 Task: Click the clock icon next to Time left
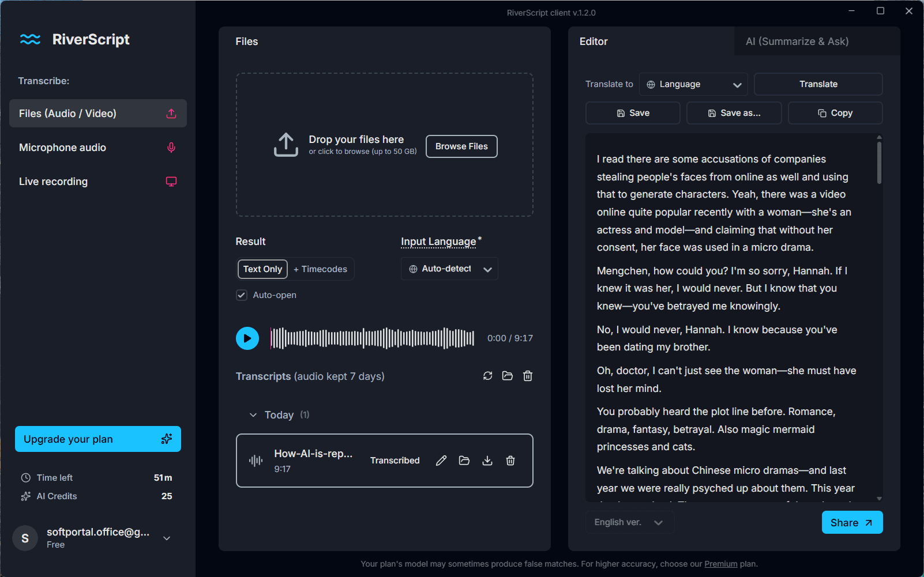click(x=26, y=478)
